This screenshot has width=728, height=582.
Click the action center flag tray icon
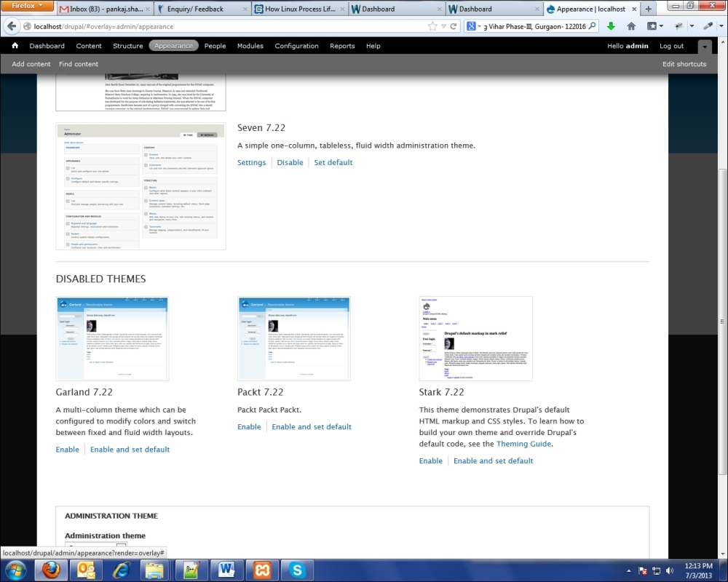click(x=643, y=571)
